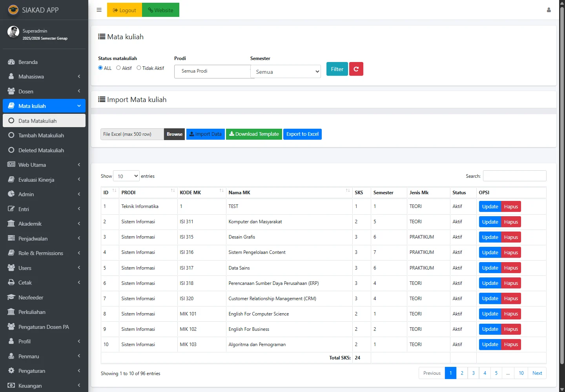Open the Semester dropdown

[x=286, y=72]
